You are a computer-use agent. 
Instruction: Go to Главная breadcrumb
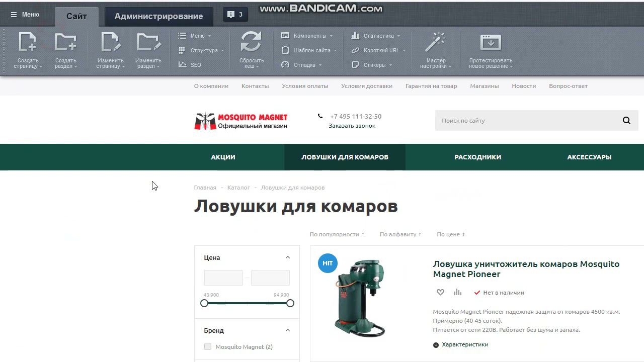click(x=205, y=188)
